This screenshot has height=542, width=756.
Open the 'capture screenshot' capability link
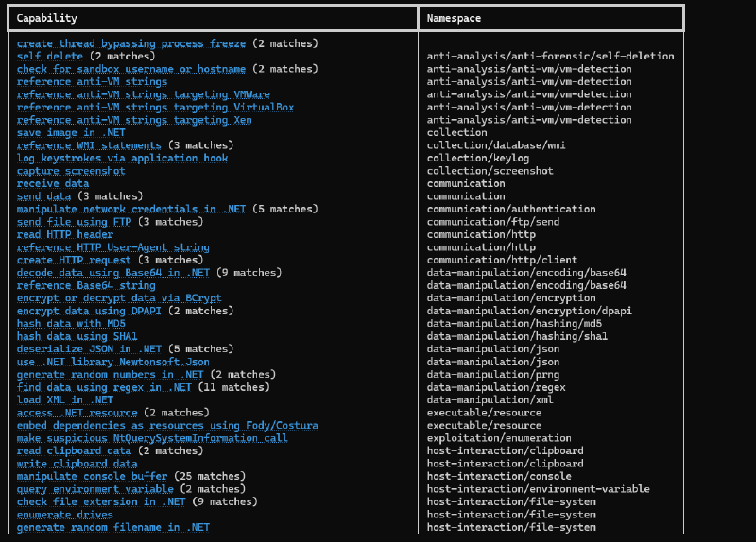[71, 171]
